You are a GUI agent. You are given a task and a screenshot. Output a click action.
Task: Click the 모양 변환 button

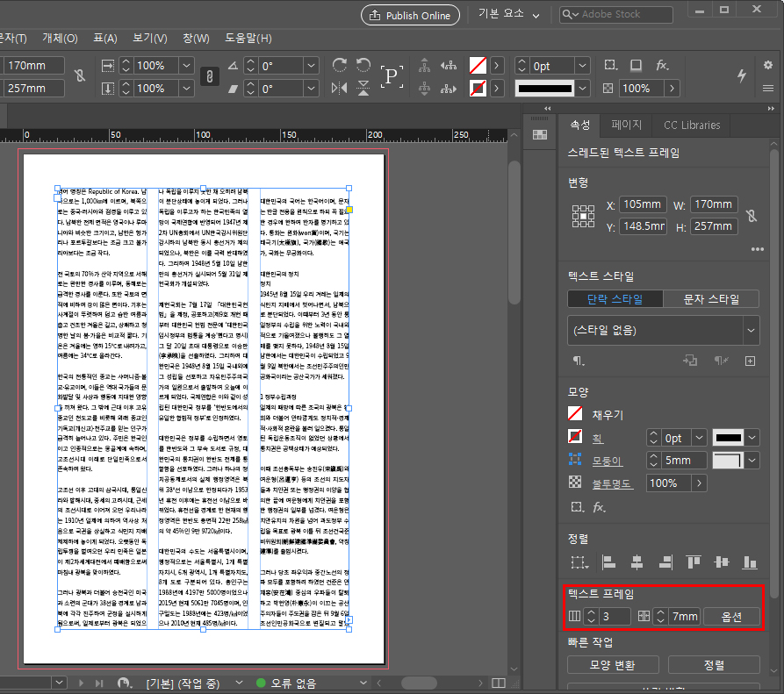613,665
